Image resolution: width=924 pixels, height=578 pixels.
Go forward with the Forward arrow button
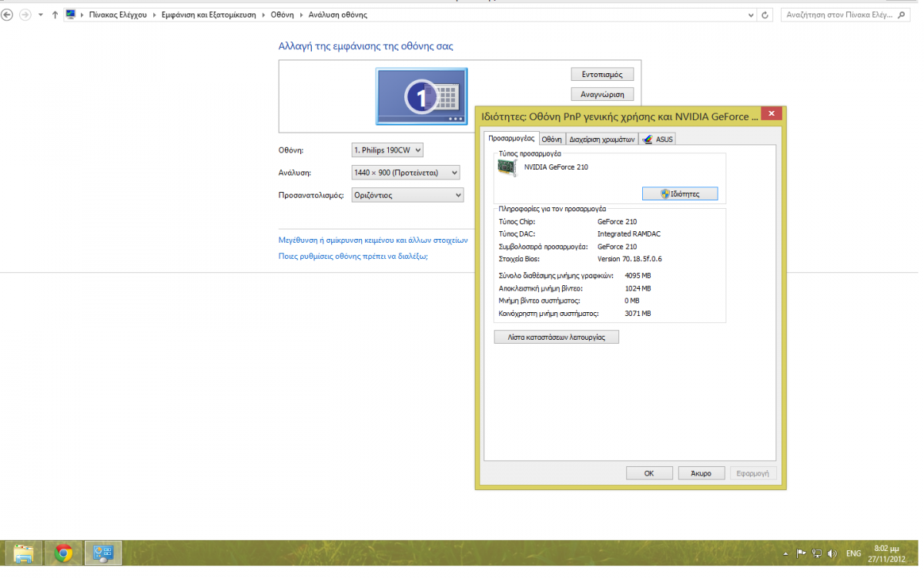coord(25,15)
